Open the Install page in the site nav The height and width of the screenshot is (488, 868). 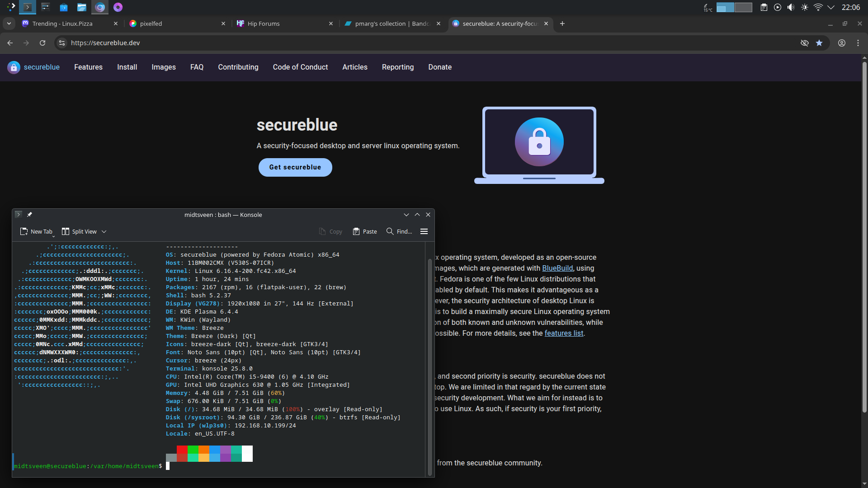(x=127, y=67)
